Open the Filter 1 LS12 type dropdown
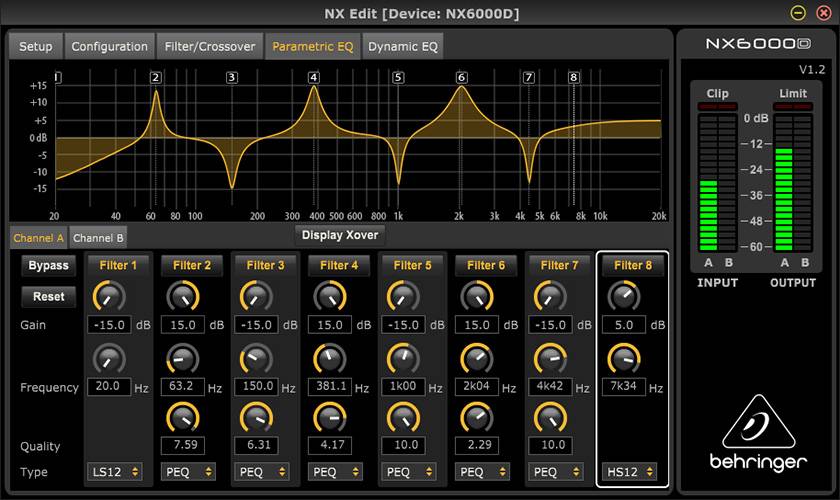This screenshot has width=840, height=500. point(114,471)
